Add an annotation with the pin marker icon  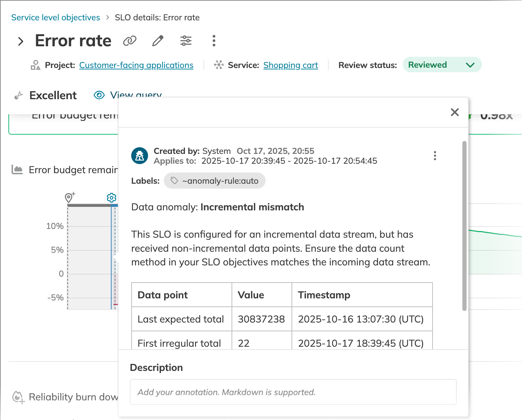coord(69,197)
